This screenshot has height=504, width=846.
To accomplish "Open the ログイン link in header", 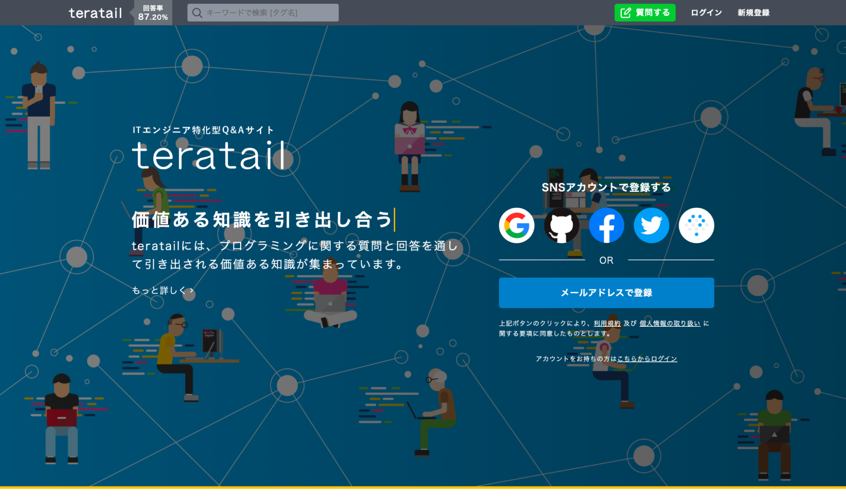I will tap(706, 13).
